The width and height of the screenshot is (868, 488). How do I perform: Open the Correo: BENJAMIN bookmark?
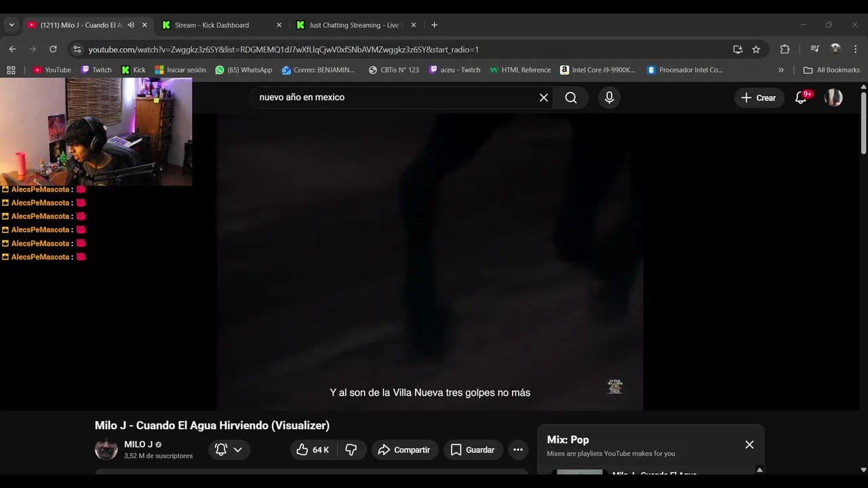(x=319, y=70)
